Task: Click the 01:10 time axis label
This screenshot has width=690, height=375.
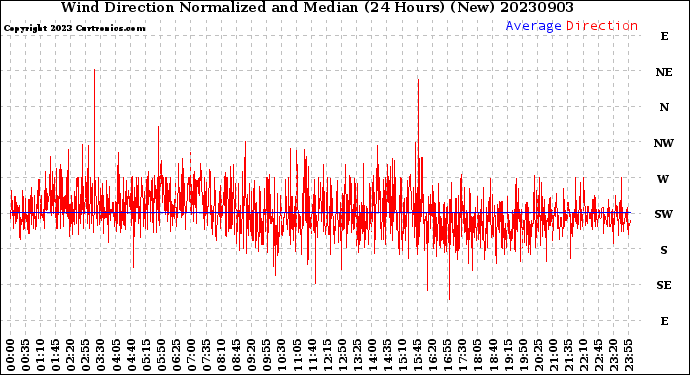Action: pos(40,355)
